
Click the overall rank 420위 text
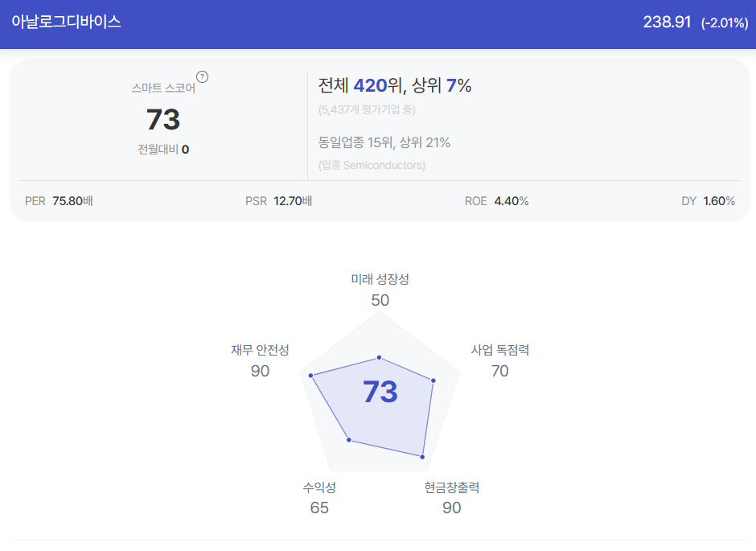pyautogui.click(x=377, y=86)
